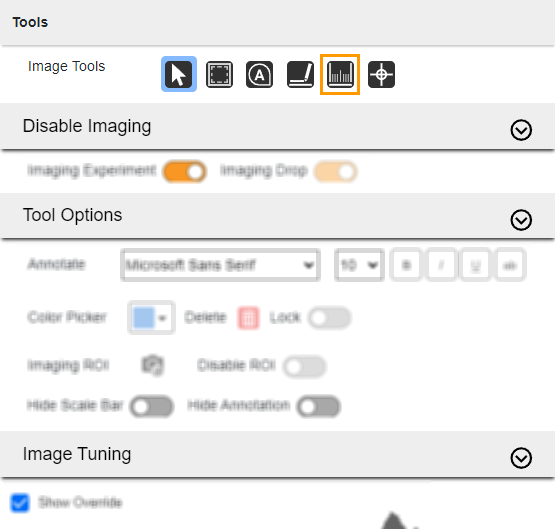
Task: Select the histogram measurement tool
Action: click(340, 74)
